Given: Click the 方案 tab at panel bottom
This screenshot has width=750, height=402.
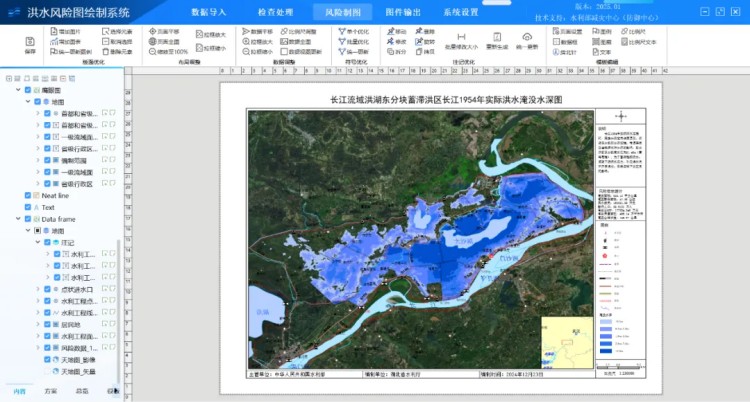Looking at the screenshot, I should [50, 391].
